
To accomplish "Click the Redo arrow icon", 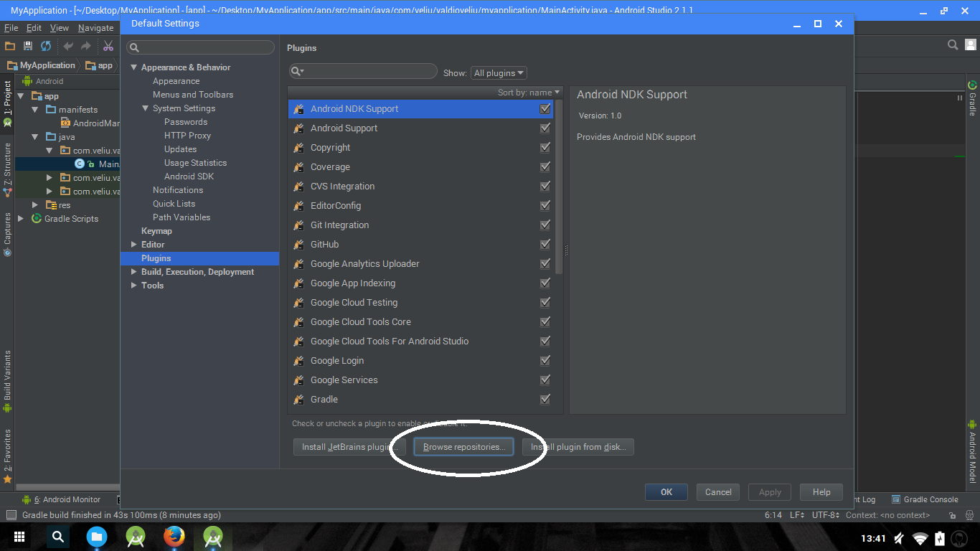I will [86, 46].
